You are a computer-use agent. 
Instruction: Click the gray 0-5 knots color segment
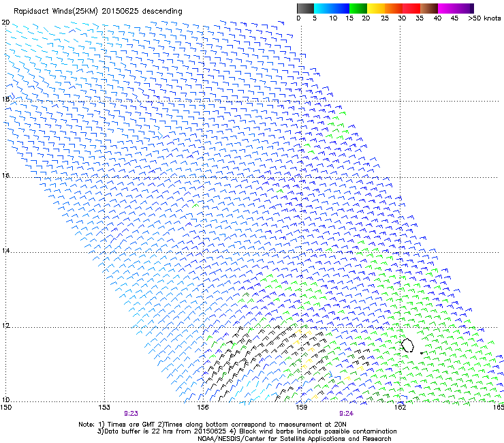coord(305,8)
